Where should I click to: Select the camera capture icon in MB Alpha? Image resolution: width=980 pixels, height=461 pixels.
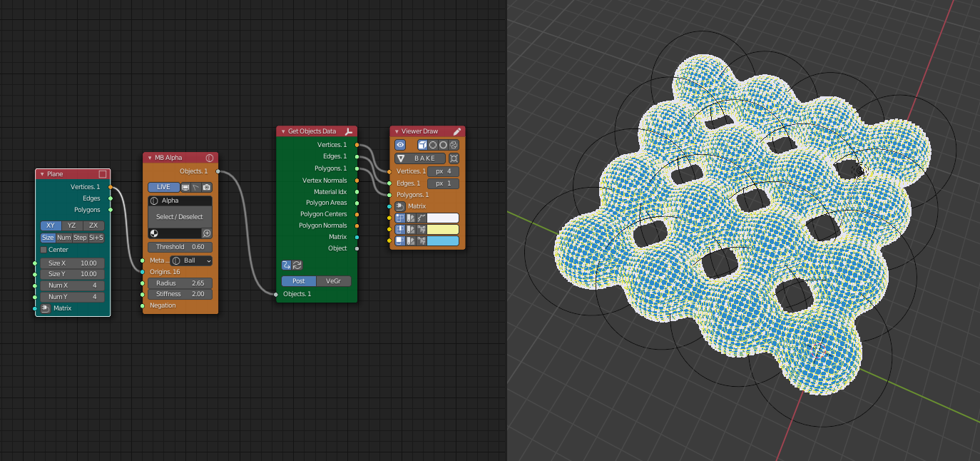tap(206, 188)
